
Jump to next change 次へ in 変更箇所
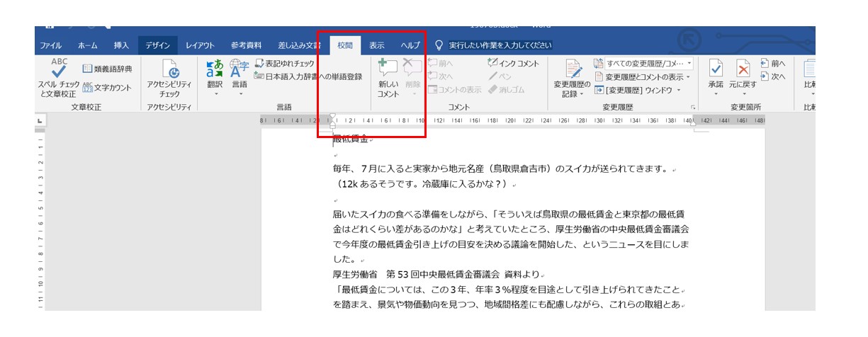click(x=772, y=76)
